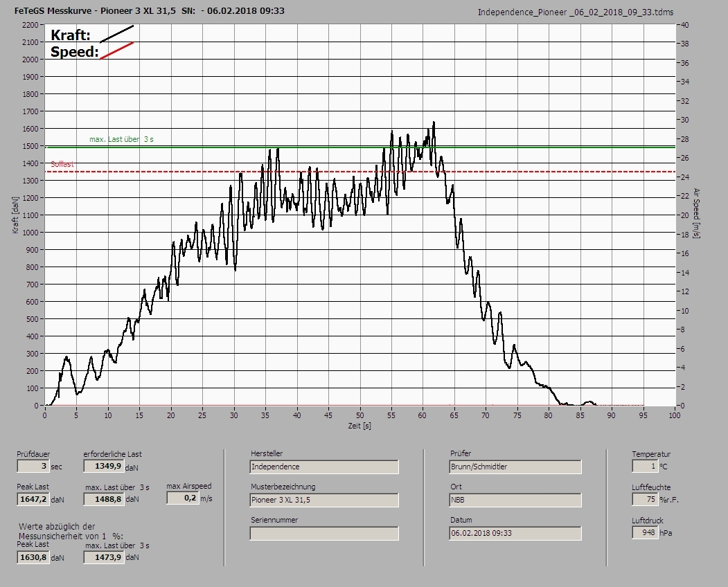Select the Luftdruck field value 948
This screenshot has width=728, height=587.
tap(645, 533)
